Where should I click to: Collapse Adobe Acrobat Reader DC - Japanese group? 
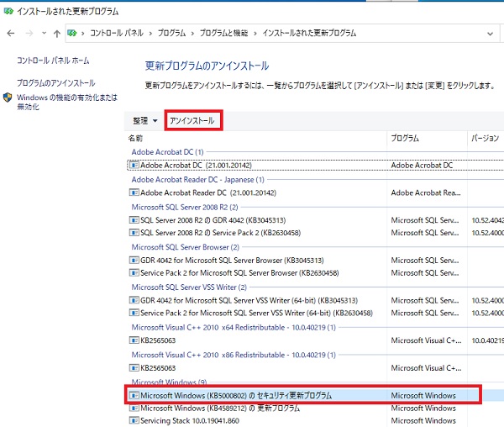197,179
